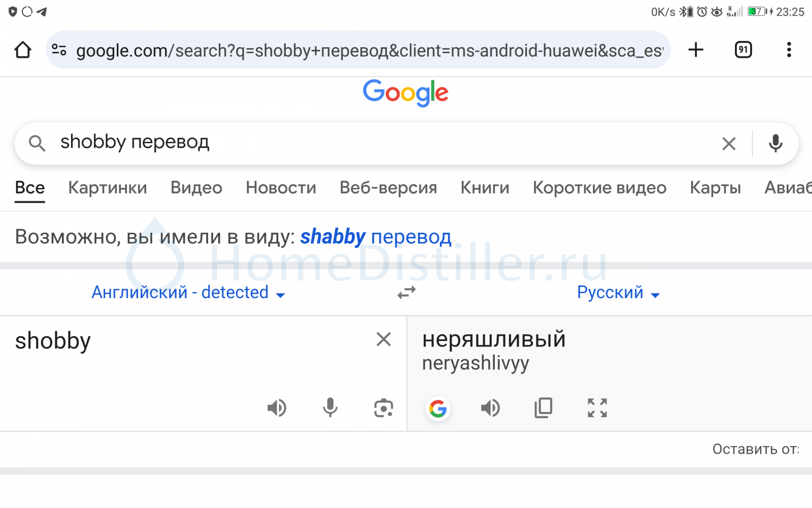
Task: Open the tab switcher showing 91 tabs
Action: tap(743, 50)
